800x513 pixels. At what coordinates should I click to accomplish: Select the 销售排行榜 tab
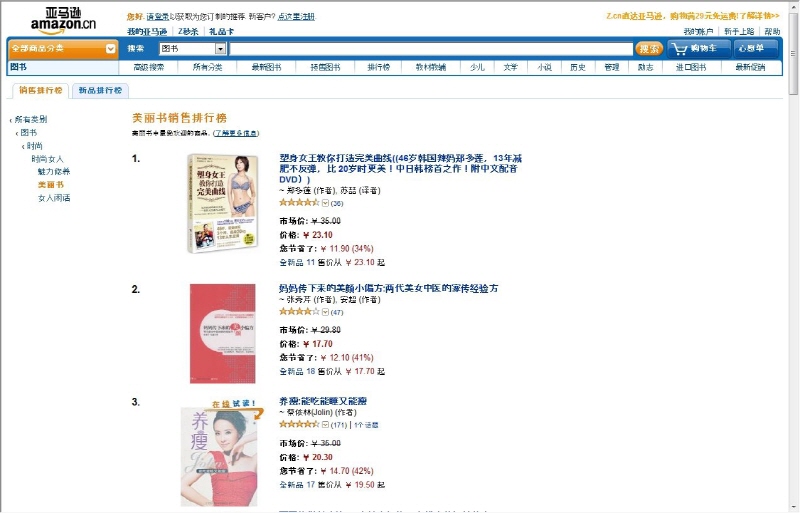tap(40, 90)
